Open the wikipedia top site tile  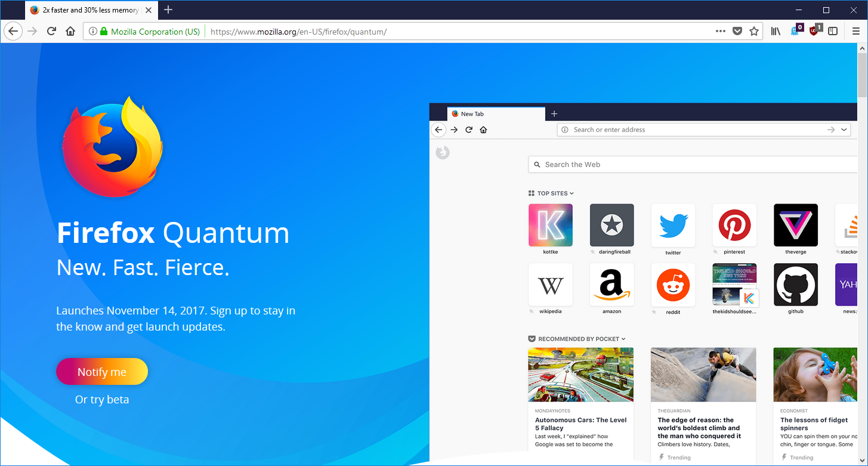click(x=551, y=285)
